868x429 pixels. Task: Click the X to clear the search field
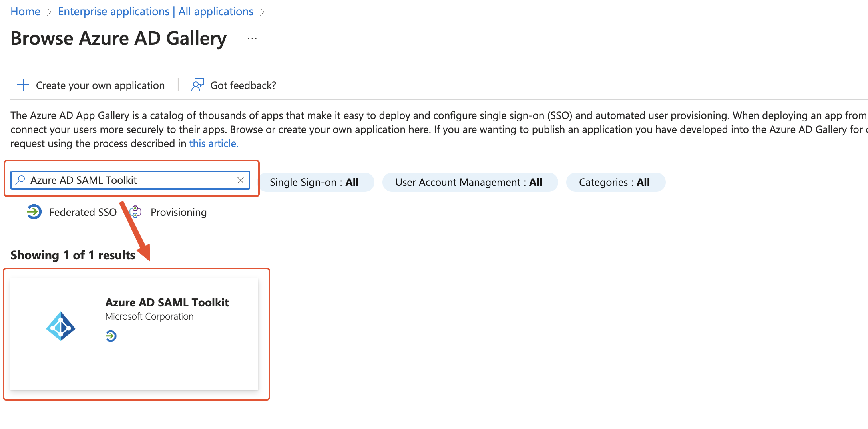241,180
